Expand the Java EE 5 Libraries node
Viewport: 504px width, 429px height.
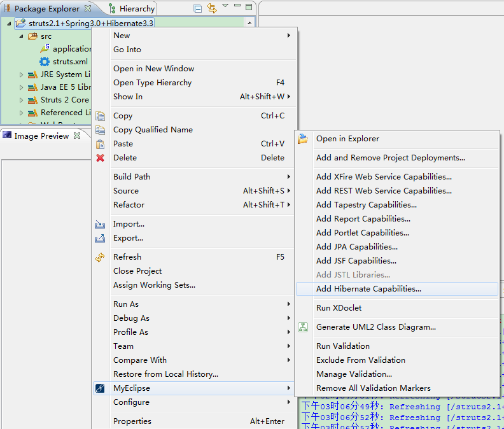coord(21,87)
